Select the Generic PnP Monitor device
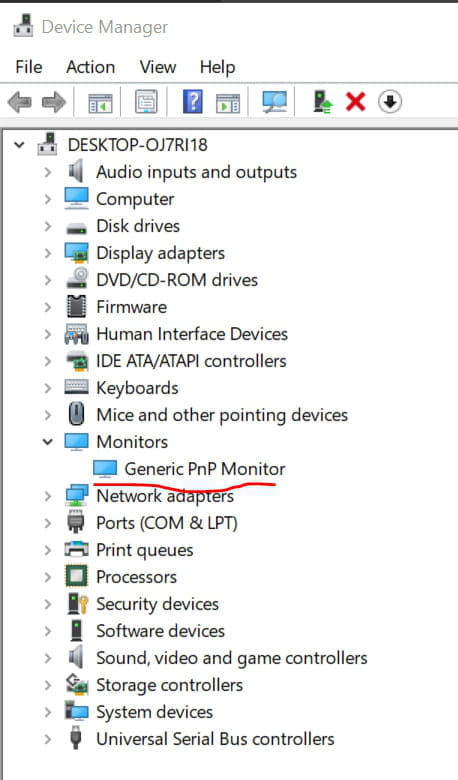This screenshot has height=780, width=458. [204, 469]
